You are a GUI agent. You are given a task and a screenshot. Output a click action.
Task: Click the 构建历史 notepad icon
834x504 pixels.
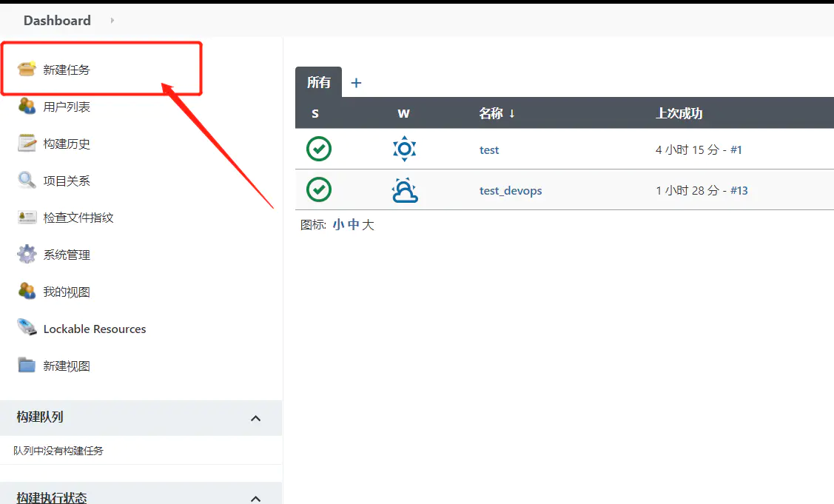tap(27, 143)
